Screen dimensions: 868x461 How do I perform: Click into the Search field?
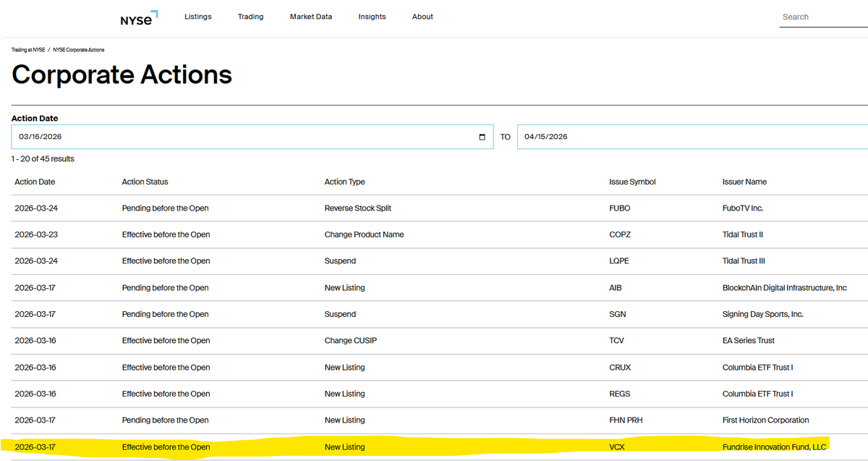point(823,17)
